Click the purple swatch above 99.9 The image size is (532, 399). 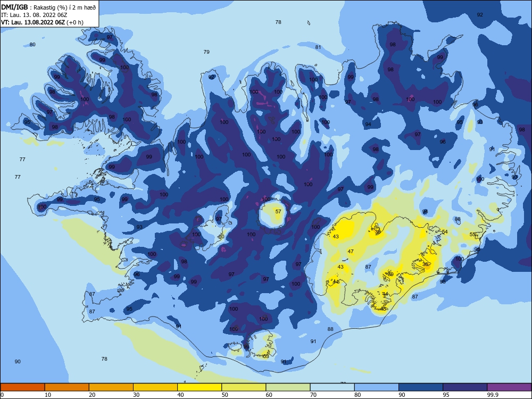point(509,387)
